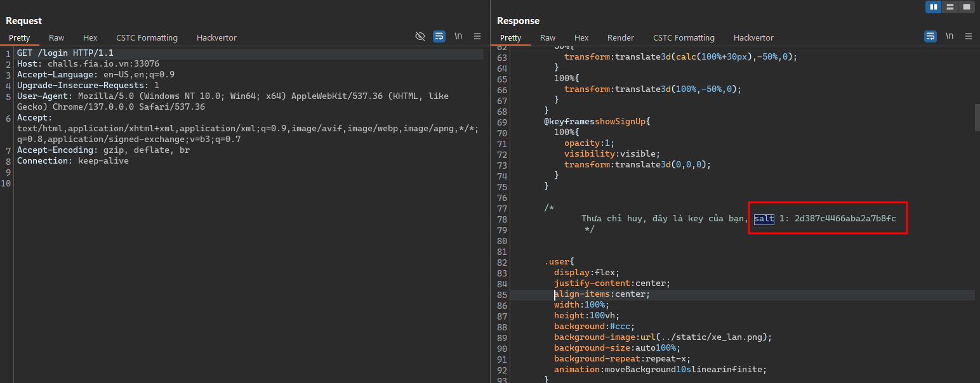Select the top-bottom split layout icon

point(950,7)
